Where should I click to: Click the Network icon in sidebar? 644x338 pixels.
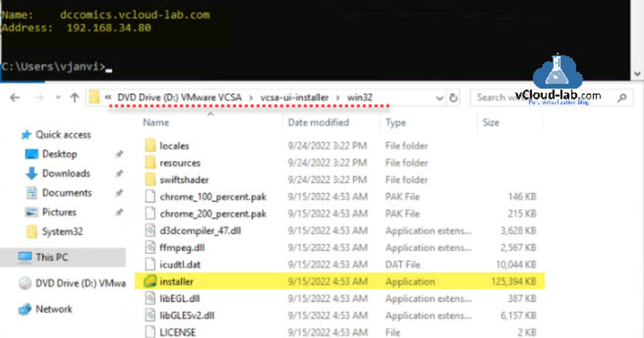point(25,309)
